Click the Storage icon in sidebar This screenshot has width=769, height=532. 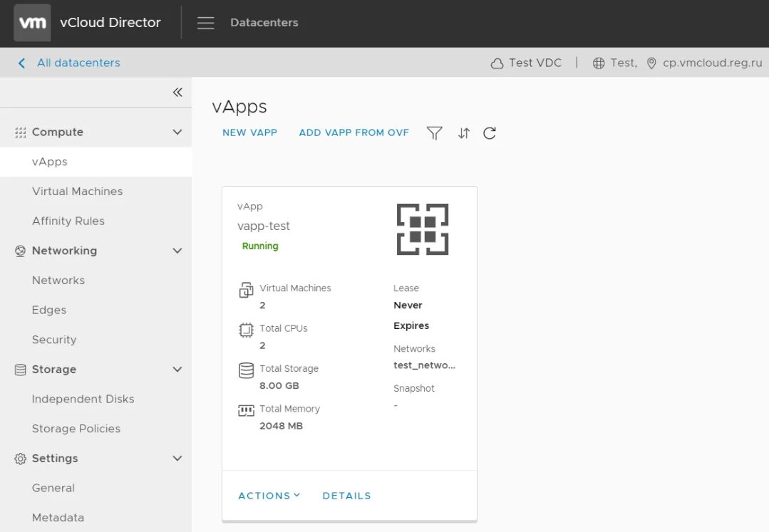click(20, 370)
